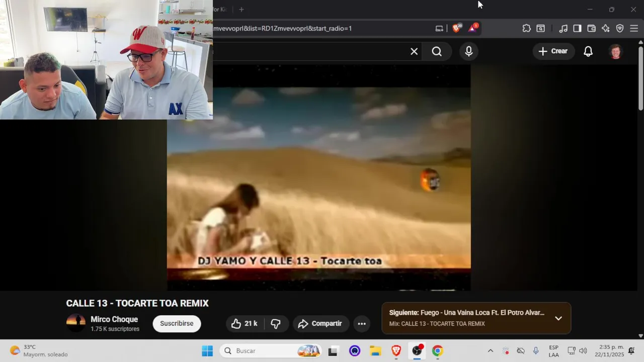Image resolution: width=644 pixels, height=362 pixels.
Task: Open File Explorer from the taskbar
Action: [x=375, y=351]
